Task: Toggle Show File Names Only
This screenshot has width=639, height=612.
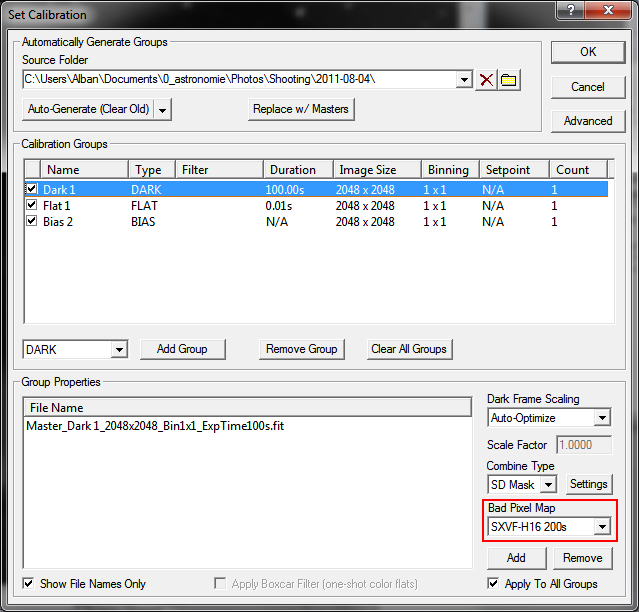Action: point(28,583)
